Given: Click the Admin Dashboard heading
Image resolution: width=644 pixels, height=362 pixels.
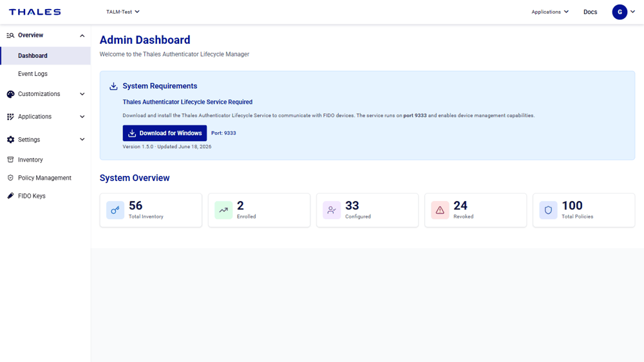Looking at the screenshot, I should click(x=145, y=40).
